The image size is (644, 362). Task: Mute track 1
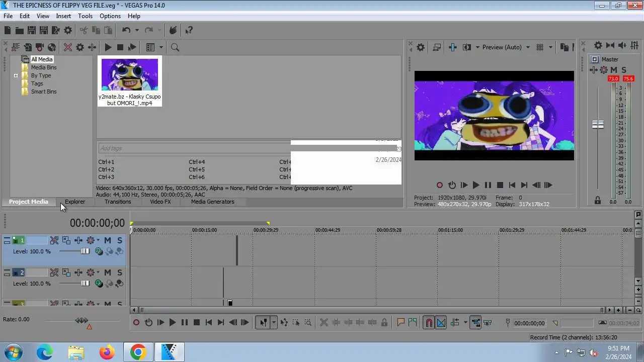pos(107,241)
